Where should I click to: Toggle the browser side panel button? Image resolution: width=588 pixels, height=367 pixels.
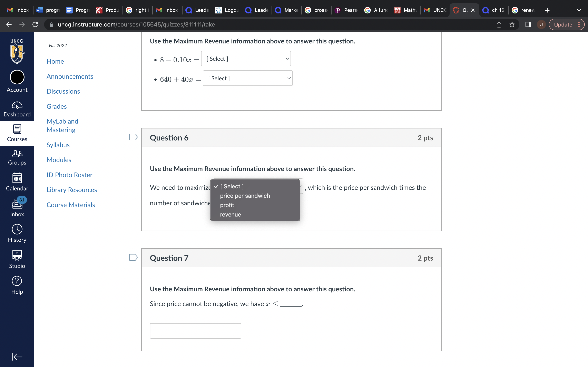coord(528,24)
